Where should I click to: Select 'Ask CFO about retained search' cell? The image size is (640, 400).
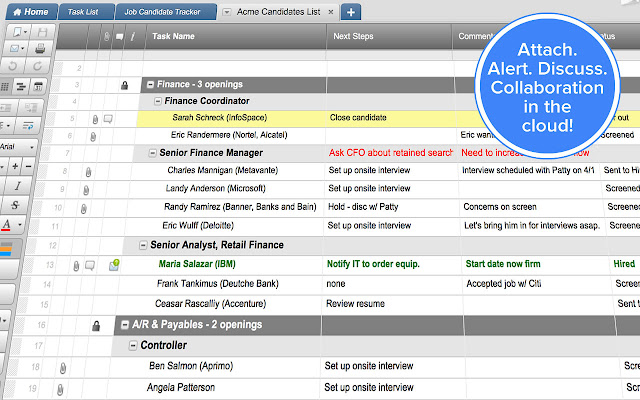(x=391, y=153)
